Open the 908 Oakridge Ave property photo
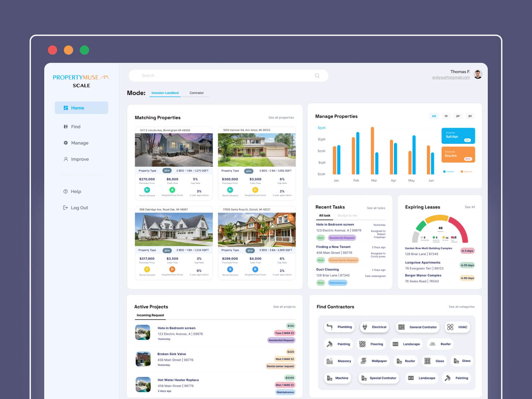Screen dimensions: 532x399 174,229
